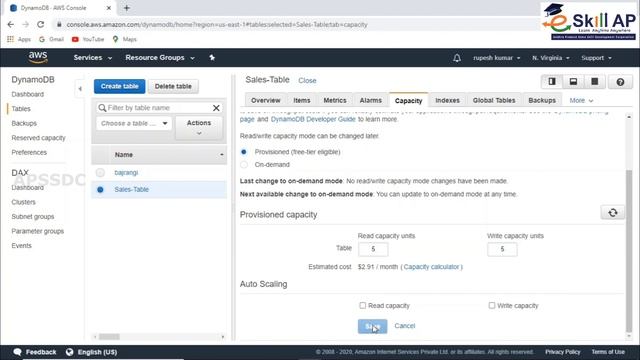Select the On-demand capacity mode radio

244,164
